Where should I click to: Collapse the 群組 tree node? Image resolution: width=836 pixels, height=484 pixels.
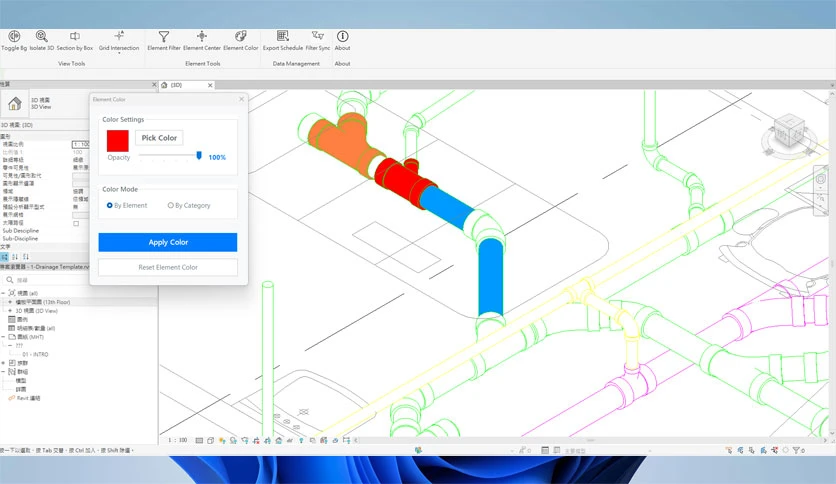point(3,372)
